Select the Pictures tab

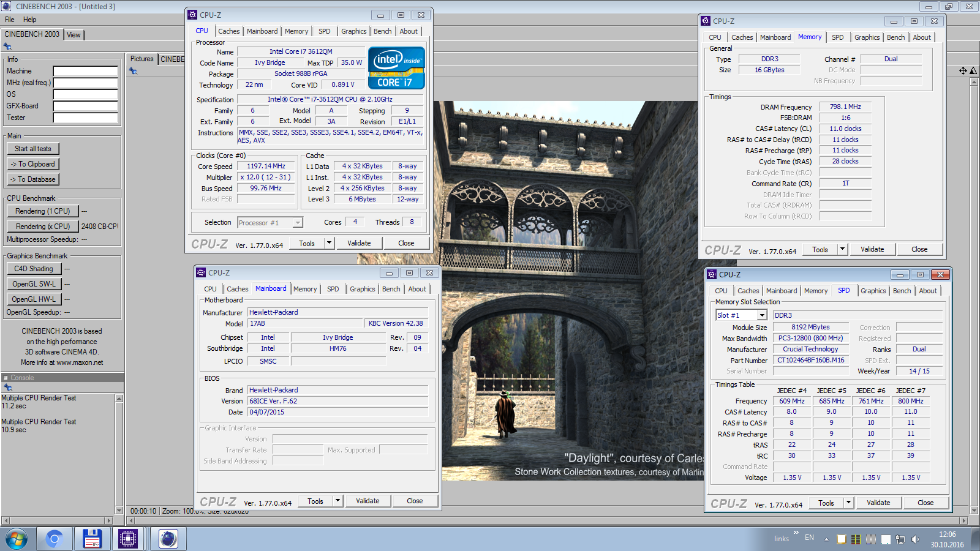click(x=142, y=59)
